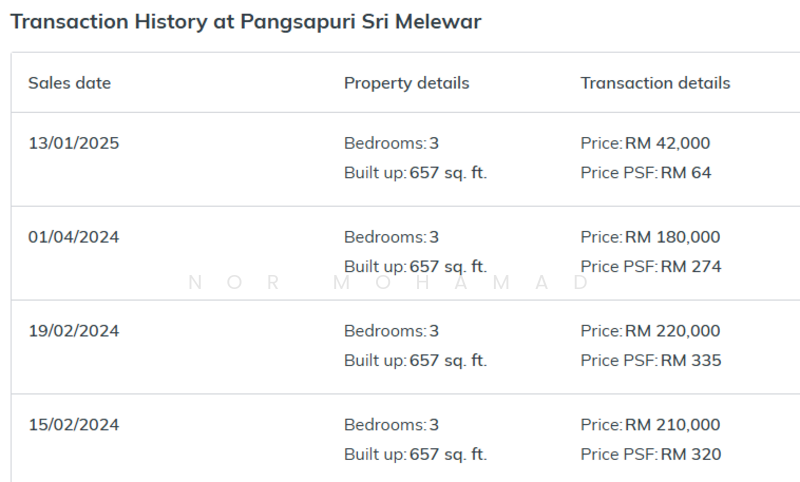This screenshot has width=800, height=482.
Task: Click the Price RM 210,000 entry
Action: (x=650, y=425)
